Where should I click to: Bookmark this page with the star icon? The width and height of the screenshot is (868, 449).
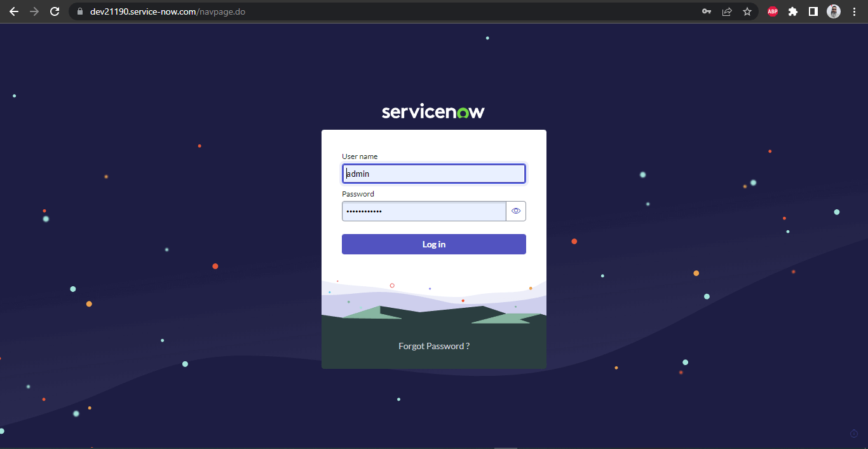(747, 11)
